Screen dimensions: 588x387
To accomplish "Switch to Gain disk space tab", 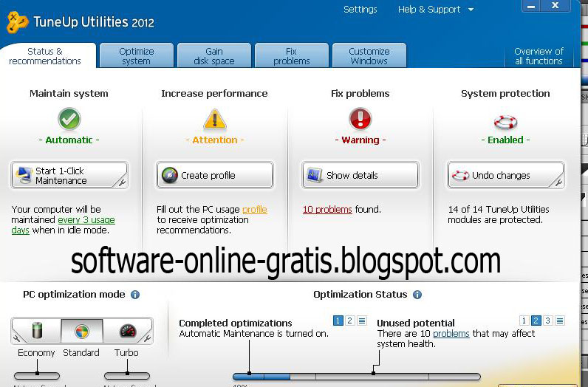I will (x=214, y=56).
